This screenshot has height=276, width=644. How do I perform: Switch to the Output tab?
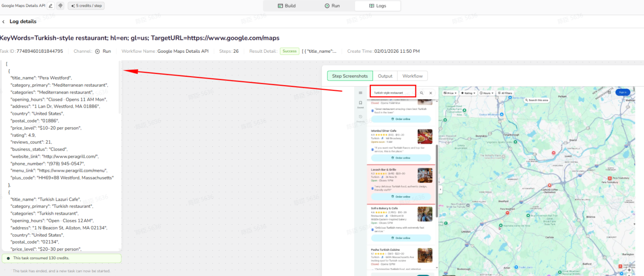[385, 76]
